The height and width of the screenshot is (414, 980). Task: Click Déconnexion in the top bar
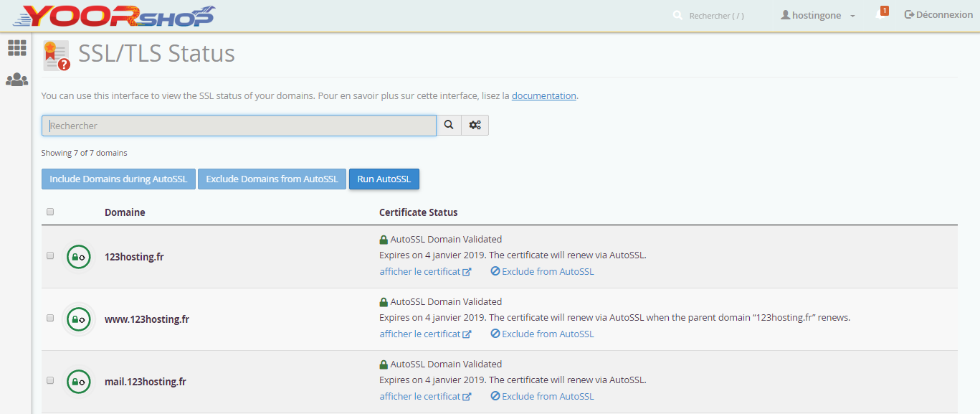click(x=938, y=14)
